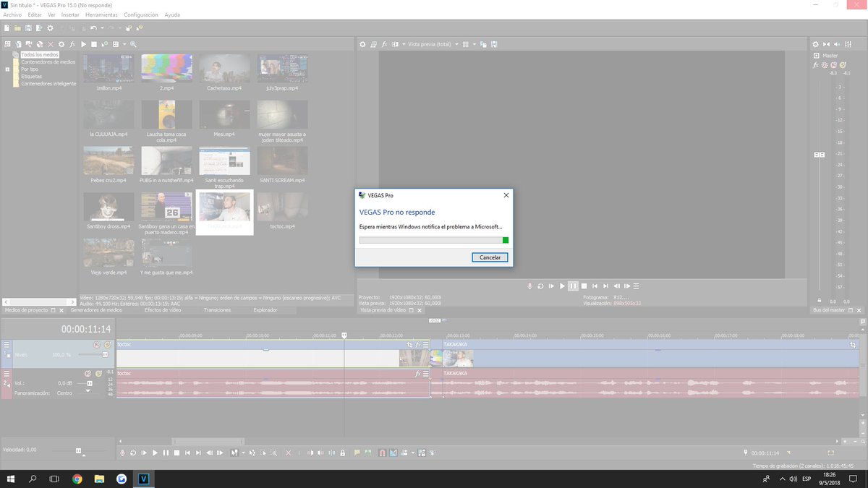Image resolution: width=868 pixels, height=488 pixels.
Task: Open preview properties gear in video preview
Action: click(362, 44)
